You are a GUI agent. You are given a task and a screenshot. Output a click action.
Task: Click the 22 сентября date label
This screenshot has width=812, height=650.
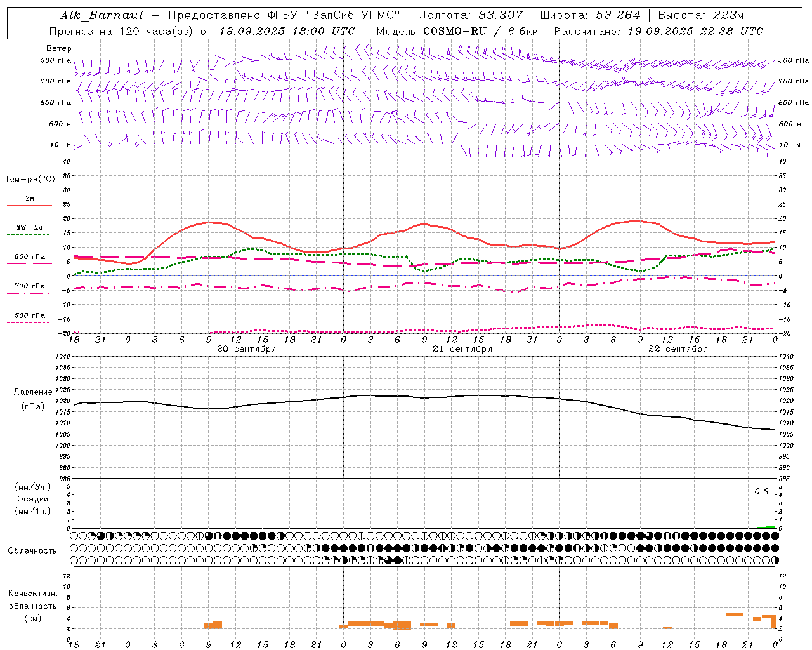678,349
